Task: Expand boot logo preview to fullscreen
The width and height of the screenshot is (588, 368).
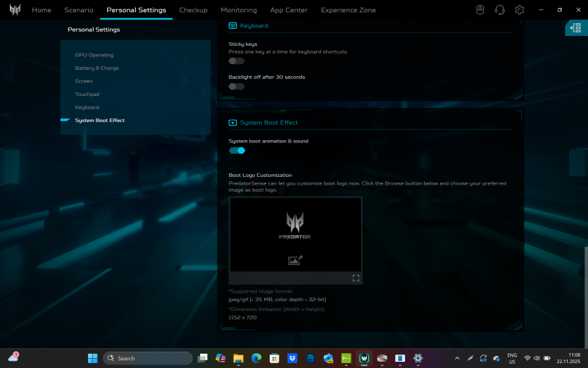Action: pyautogui.click(x=356, y=278)
